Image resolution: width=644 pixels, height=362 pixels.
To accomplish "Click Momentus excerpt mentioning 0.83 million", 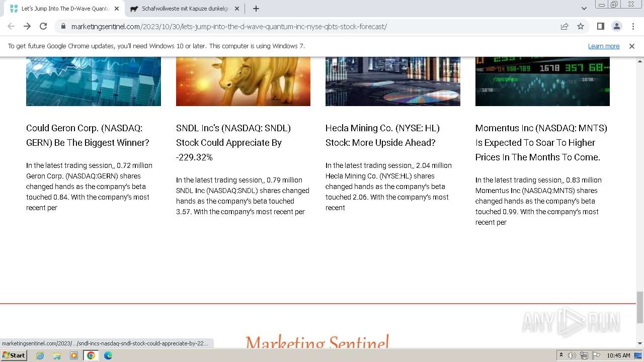I will [538, 201].
